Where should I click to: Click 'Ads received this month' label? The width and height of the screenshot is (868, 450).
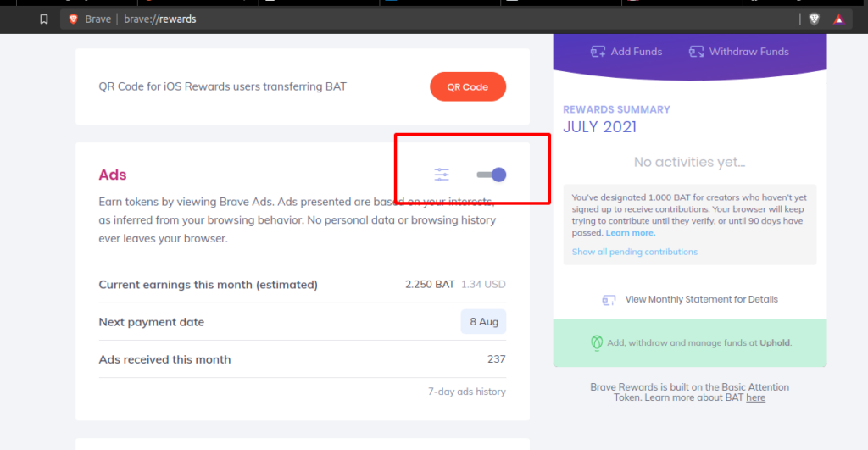[x=164, y=359]
